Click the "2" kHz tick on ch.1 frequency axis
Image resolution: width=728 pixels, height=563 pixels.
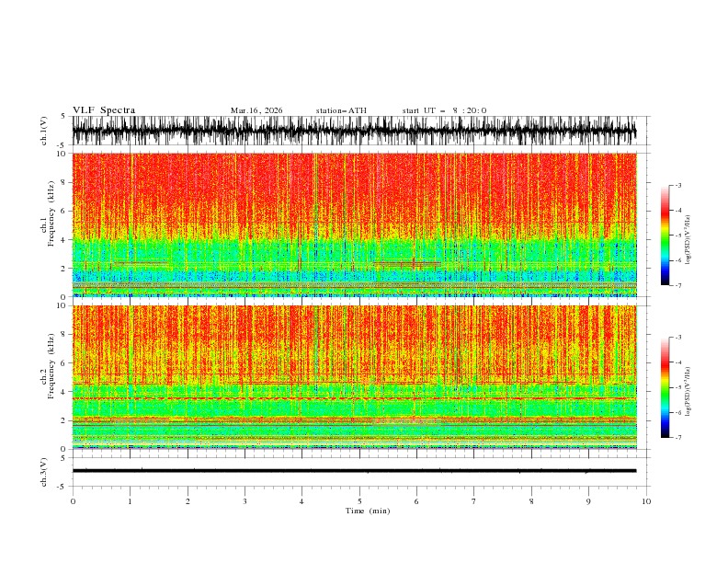tap(63, 269)
